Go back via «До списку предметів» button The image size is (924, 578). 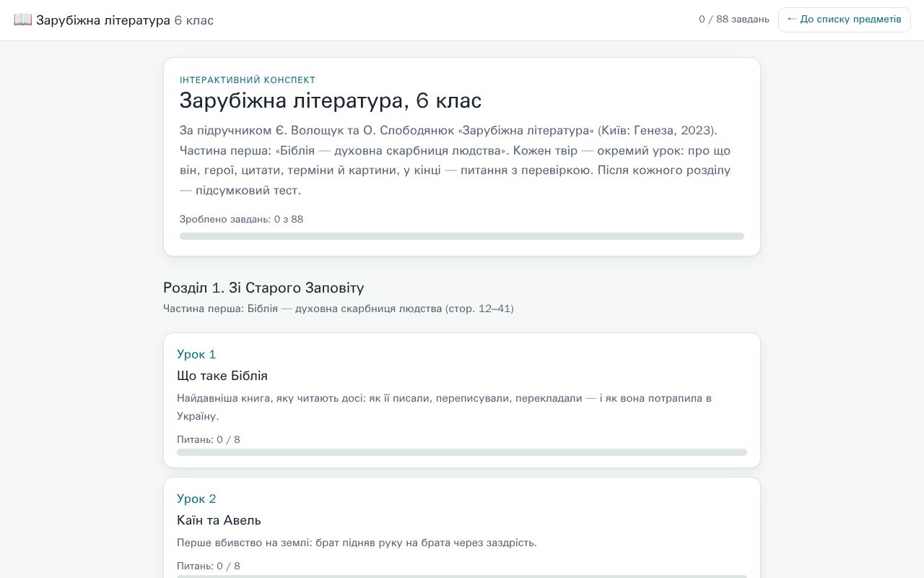[845, 20]
